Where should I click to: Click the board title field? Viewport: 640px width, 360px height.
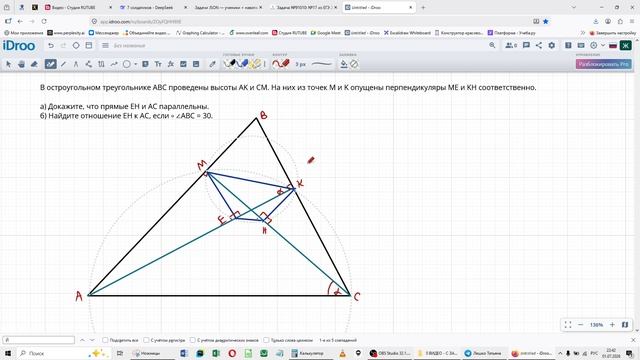(x=129, y=46)
